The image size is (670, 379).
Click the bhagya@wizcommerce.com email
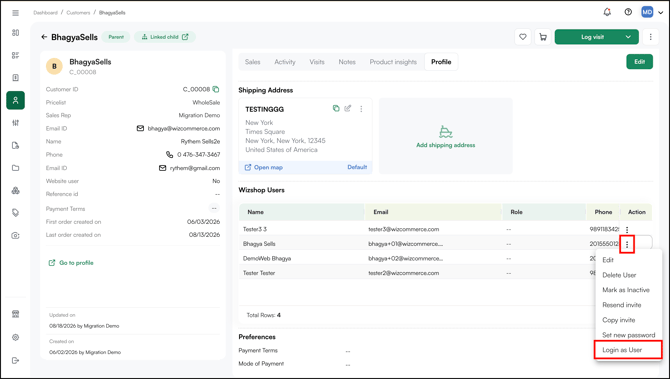[184, 129]
